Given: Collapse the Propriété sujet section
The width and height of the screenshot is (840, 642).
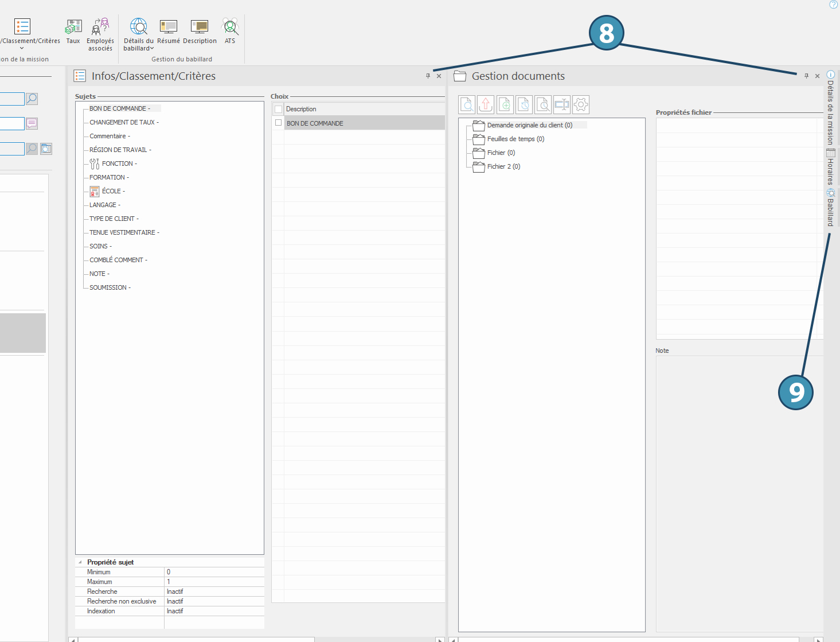Looking at the screenshot, I should click(x=80, y=562).
